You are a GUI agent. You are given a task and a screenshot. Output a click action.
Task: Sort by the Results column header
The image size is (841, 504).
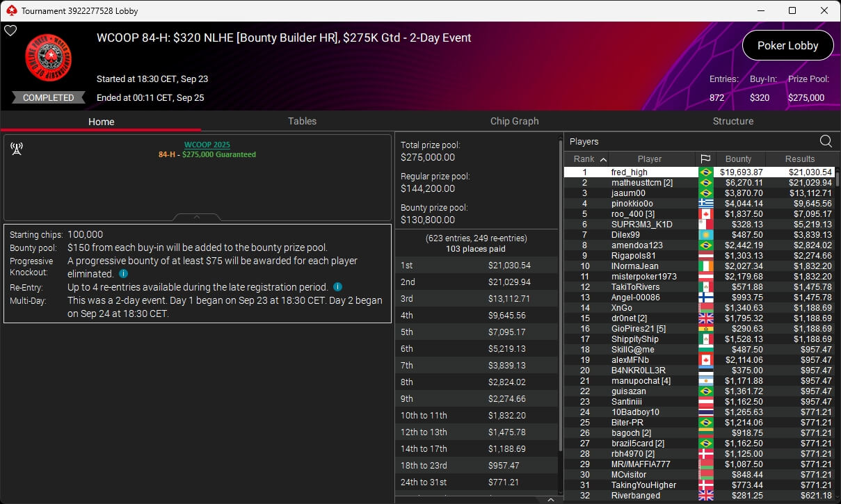[x=799, y=159]
